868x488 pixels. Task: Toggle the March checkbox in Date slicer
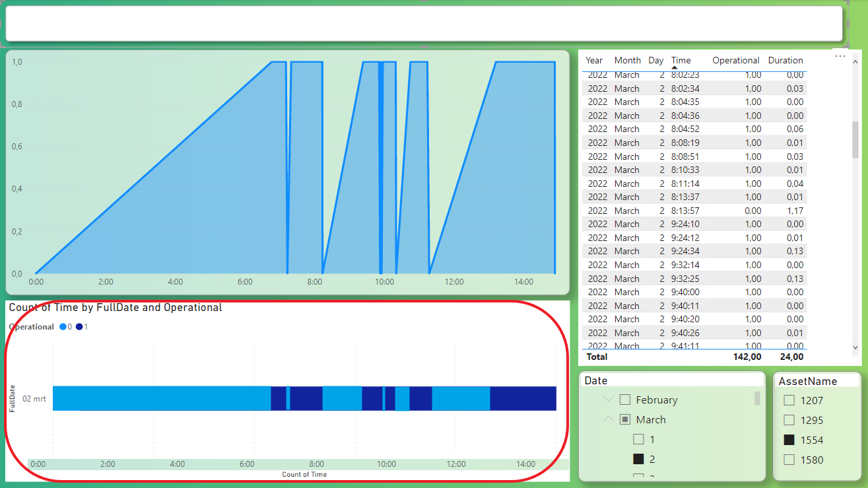625,419
